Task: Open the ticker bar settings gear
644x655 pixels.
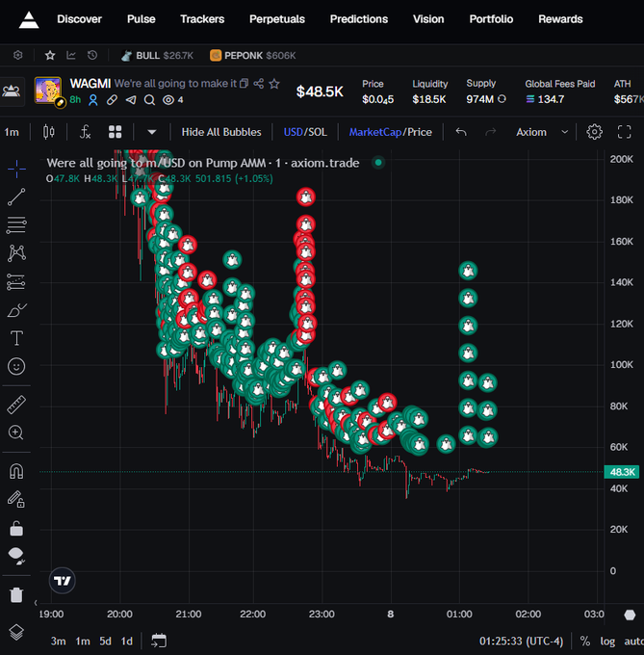Action: tap(18, 55)
